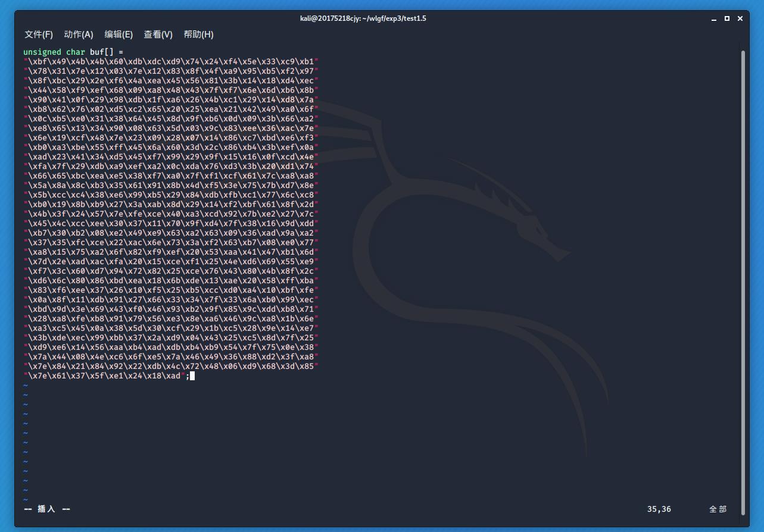Maximize the terminal window
The height and width of the screenshot is (532, 764).
726,19
